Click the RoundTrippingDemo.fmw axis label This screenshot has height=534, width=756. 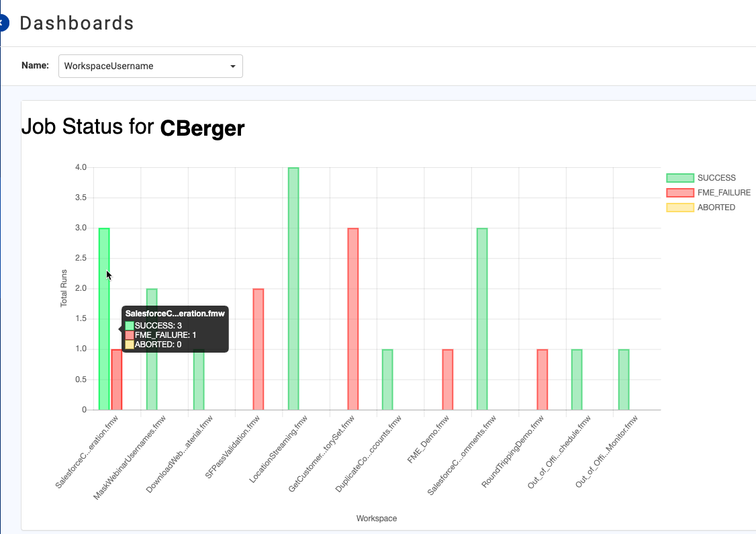512,451
